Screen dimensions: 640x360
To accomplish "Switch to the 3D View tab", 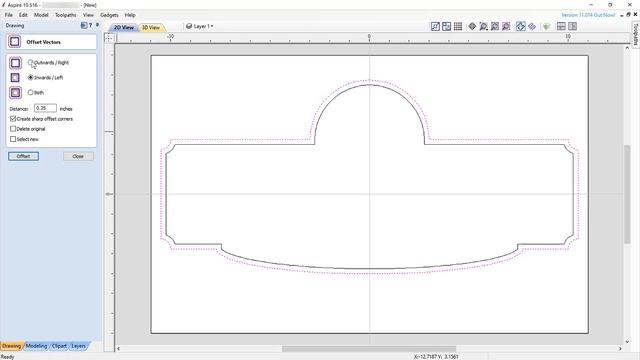I will (x=151, y=27).
